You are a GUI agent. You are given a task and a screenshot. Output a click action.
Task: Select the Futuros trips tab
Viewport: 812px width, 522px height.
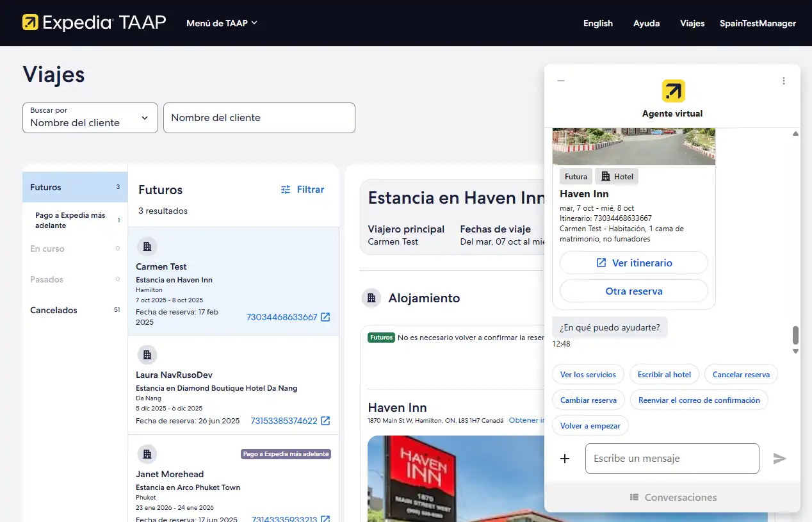pos(75,187)
